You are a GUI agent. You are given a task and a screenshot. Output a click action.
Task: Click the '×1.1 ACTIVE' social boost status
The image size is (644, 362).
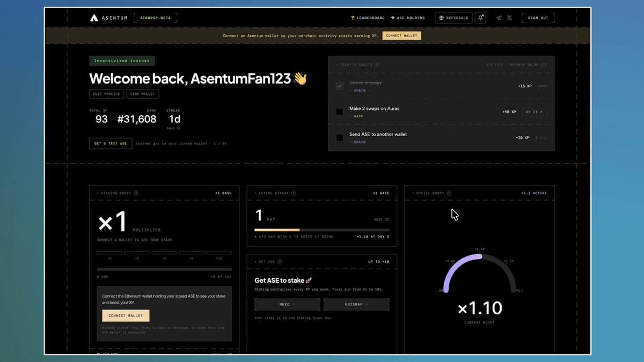click(534, 193)
